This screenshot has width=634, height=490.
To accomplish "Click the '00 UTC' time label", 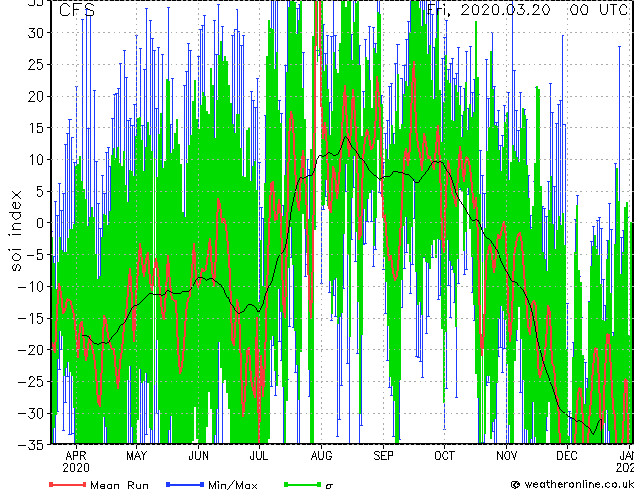I will click(599, 10).
